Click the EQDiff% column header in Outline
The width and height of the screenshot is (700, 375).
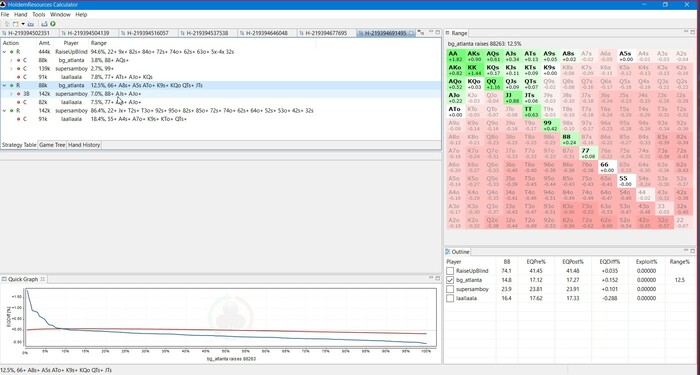609,262
